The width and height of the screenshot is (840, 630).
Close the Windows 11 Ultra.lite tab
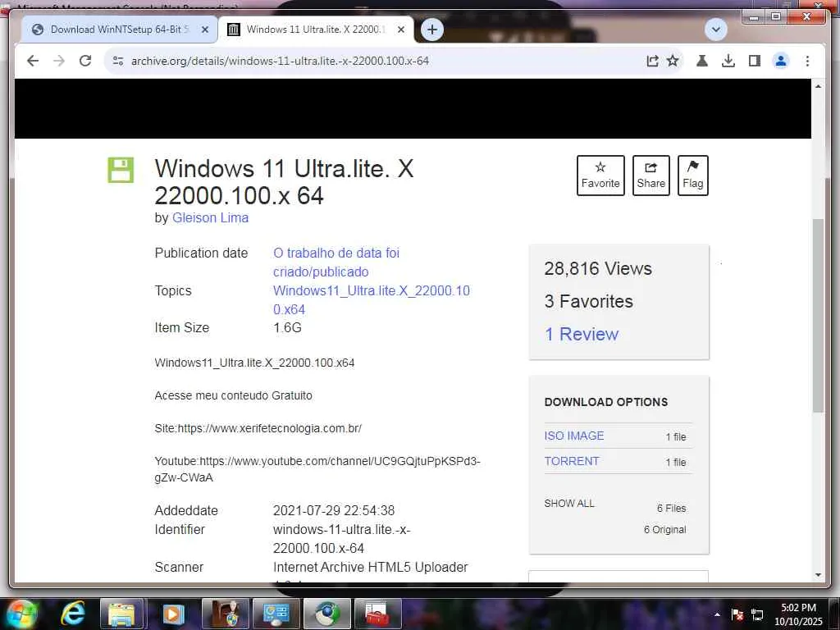coord(400,30)
